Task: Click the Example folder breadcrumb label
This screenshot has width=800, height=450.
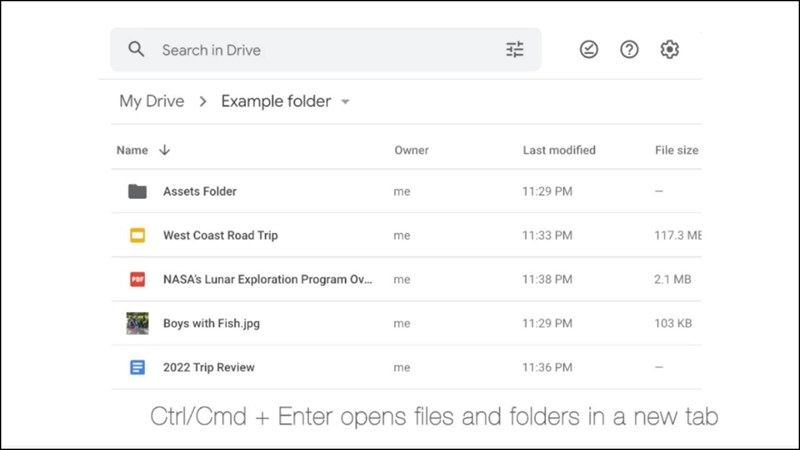Action: [x=276, y=101]
